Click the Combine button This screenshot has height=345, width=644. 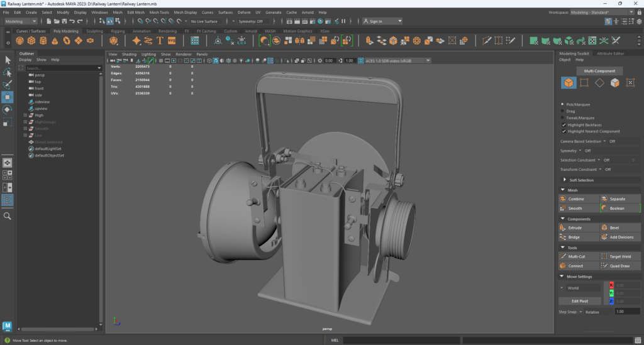pos(579,199)
